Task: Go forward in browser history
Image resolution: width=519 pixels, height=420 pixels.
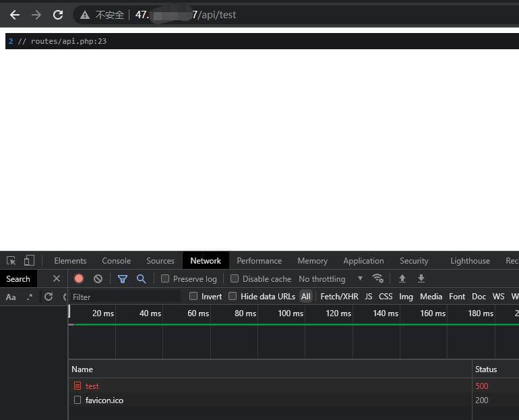Action: (x=36, y=15)
